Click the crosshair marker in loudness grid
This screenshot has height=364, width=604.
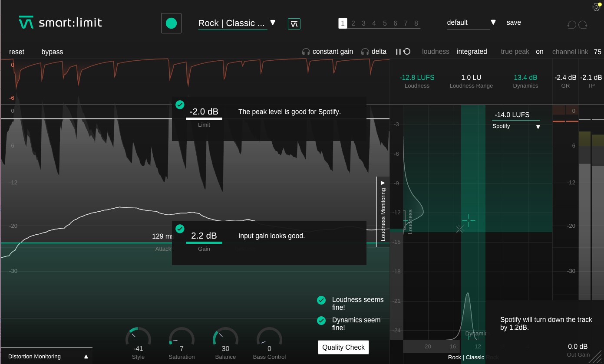pyautogui.click(x=469, y=220)
